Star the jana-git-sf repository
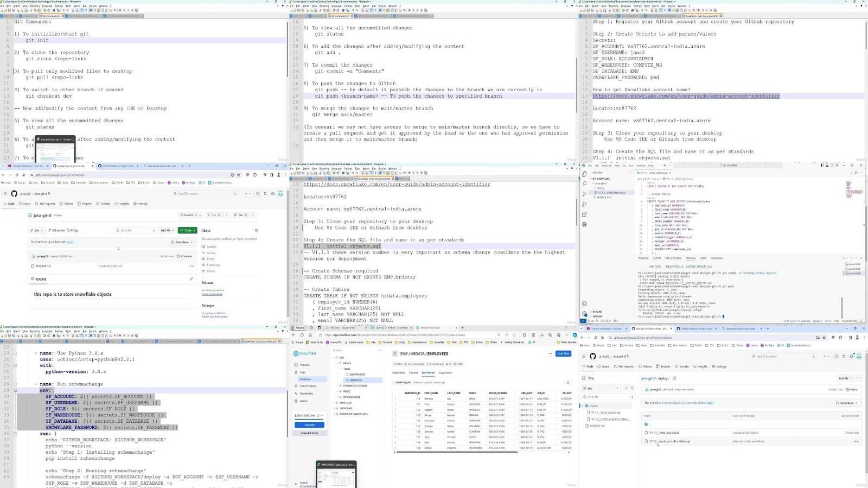The height and width of the screenshot is (488, 868). point(239,215)
